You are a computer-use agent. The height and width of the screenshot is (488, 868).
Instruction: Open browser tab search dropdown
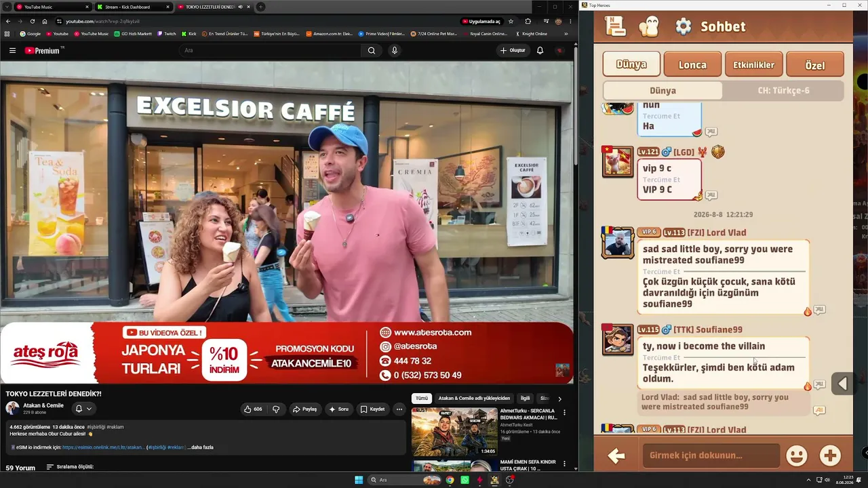coord(6,7)
